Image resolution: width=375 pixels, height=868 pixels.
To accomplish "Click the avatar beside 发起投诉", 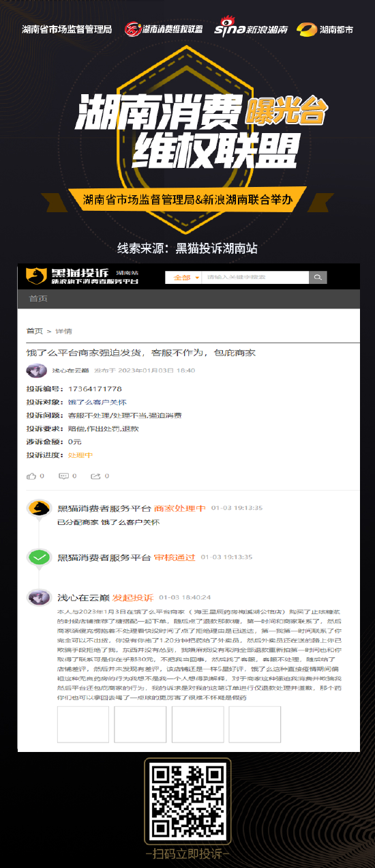I will tap(39, 597).
